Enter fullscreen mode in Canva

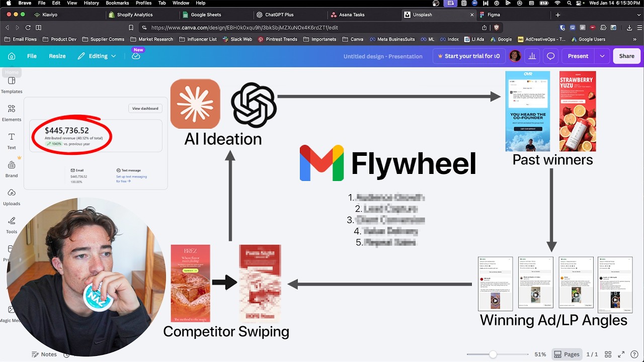click(621, 354)
